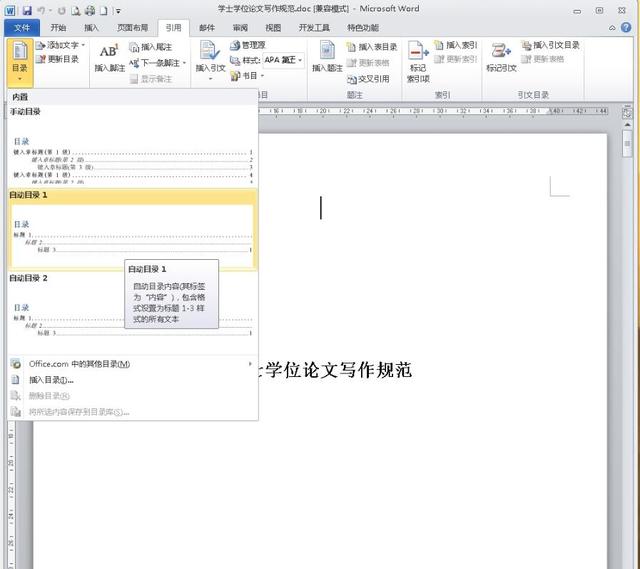Select the 自动目录 1 table preview

132,229
